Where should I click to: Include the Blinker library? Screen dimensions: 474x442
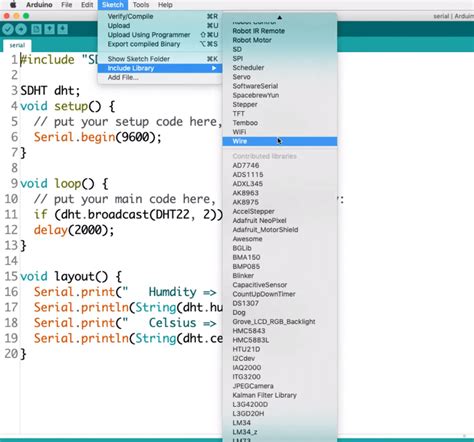[x=280, y=276]
